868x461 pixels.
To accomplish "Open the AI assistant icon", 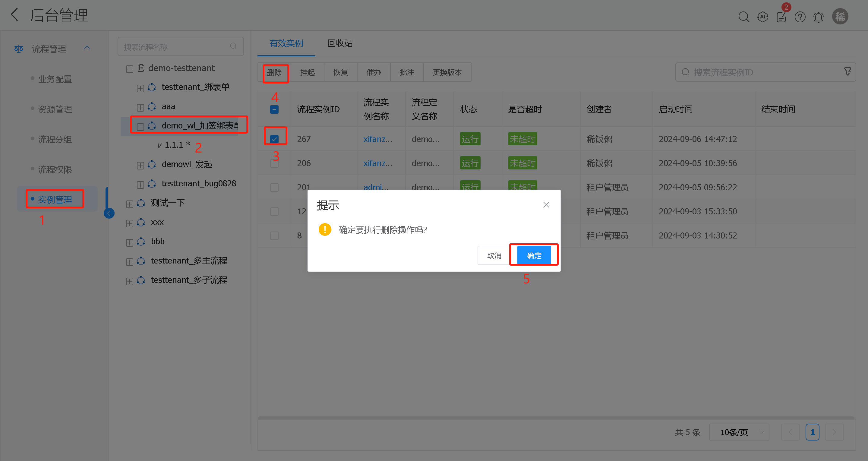I will [762, 17].
